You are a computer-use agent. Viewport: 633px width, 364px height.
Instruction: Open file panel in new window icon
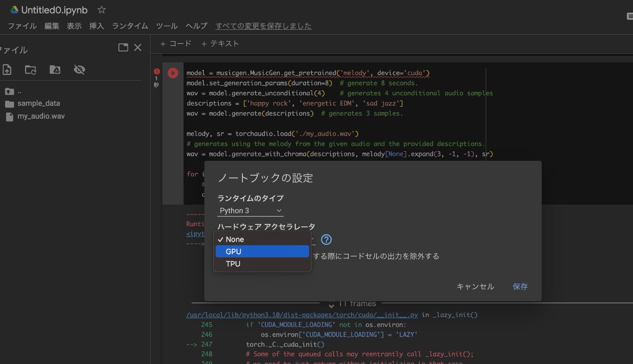tap(123, 47)
